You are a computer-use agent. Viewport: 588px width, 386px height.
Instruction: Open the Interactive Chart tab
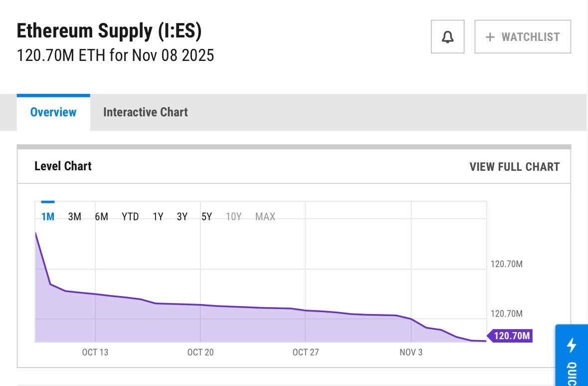[145, 112]
